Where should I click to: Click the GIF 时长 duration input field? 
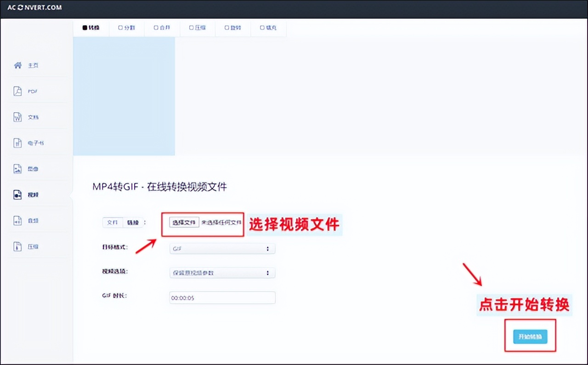click(222, 297)
